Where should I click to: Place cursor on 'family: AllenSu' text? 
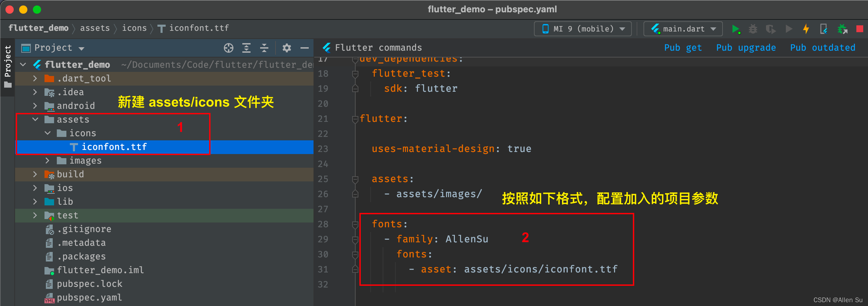pyautogui.click(x=443, y=239)
